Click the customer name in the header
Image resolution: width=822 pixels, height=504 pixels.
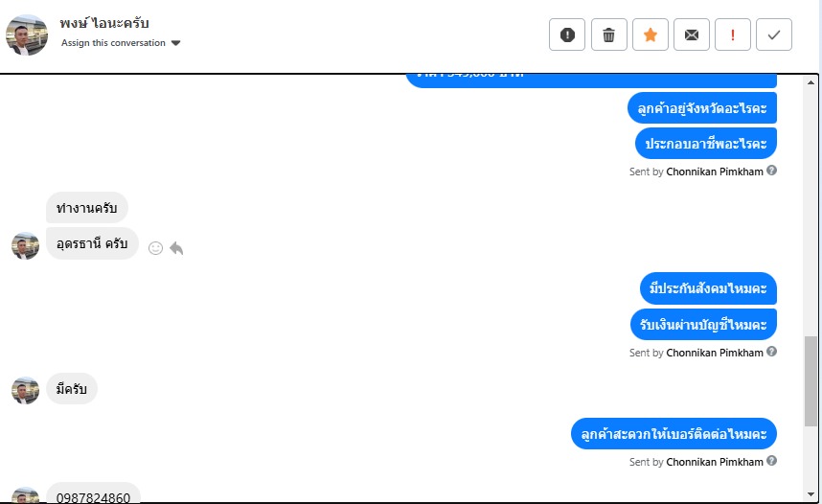(x=104, y=23)
